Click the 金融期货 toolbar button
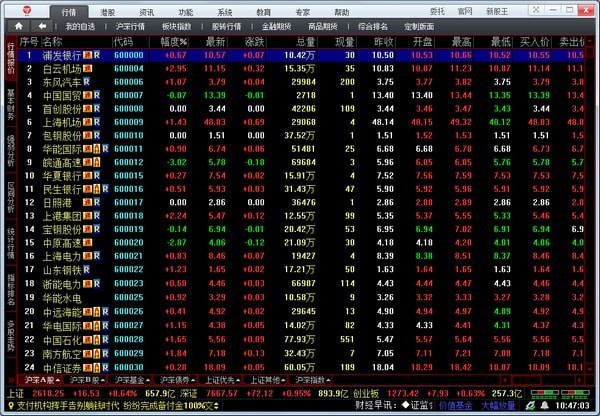 point(276,26)
